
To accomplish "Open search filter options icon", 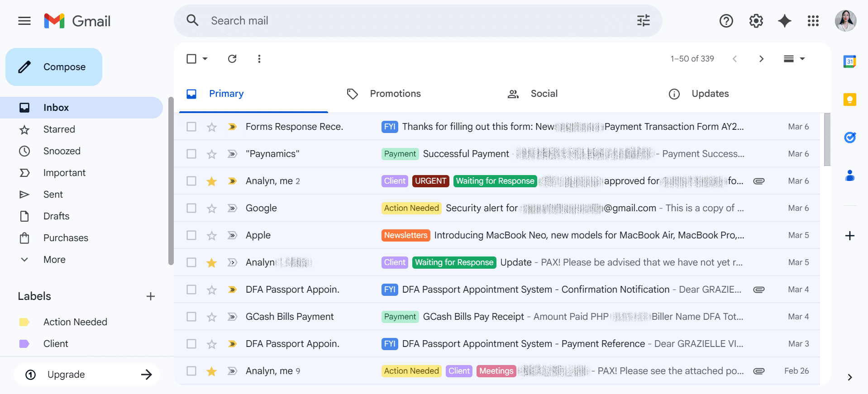I will 643,21.
